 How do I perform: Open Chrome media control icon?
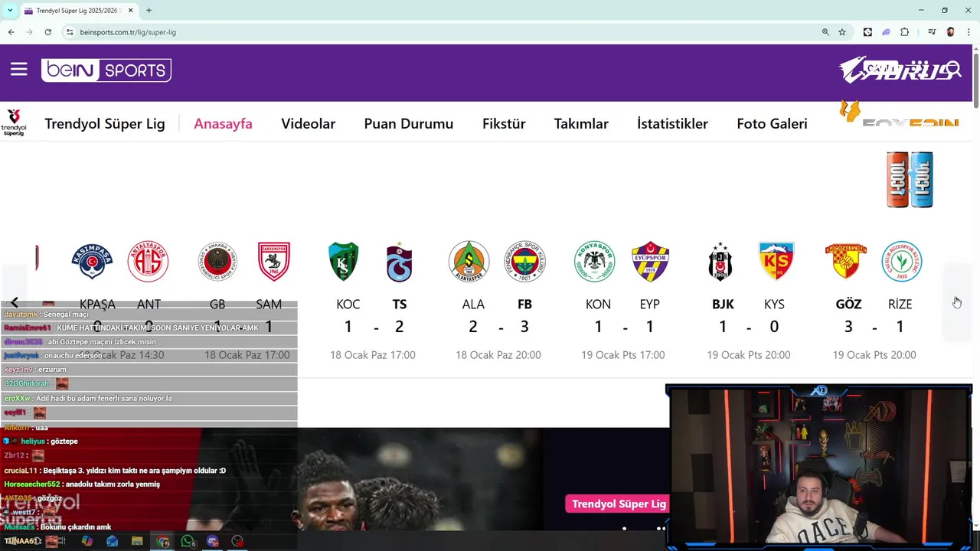point(932,32)
